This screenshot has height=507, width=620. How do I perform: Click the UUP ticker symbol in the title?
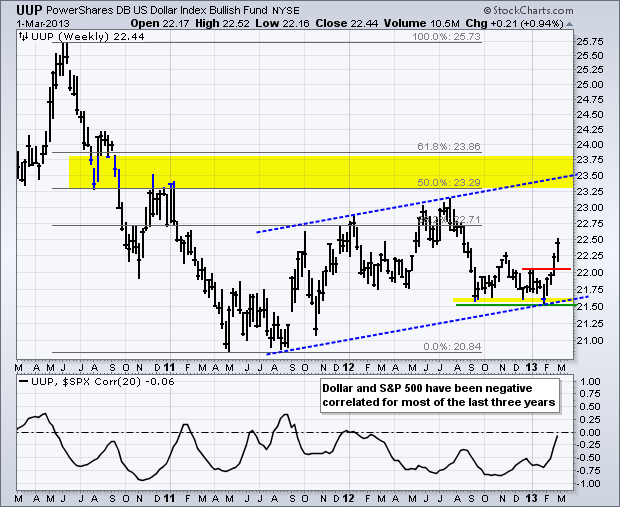click(30, 10)
